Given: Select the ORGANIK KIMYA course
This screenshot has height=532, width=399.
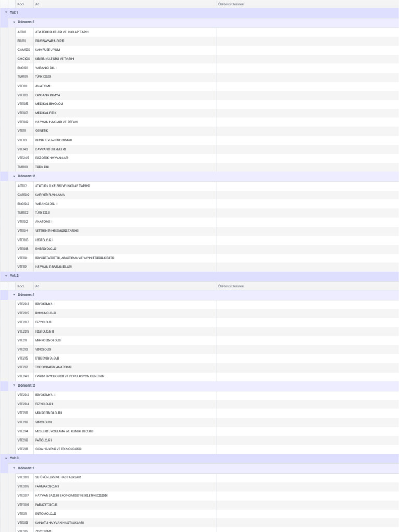Looking at the screenshot, I should 207,95.
